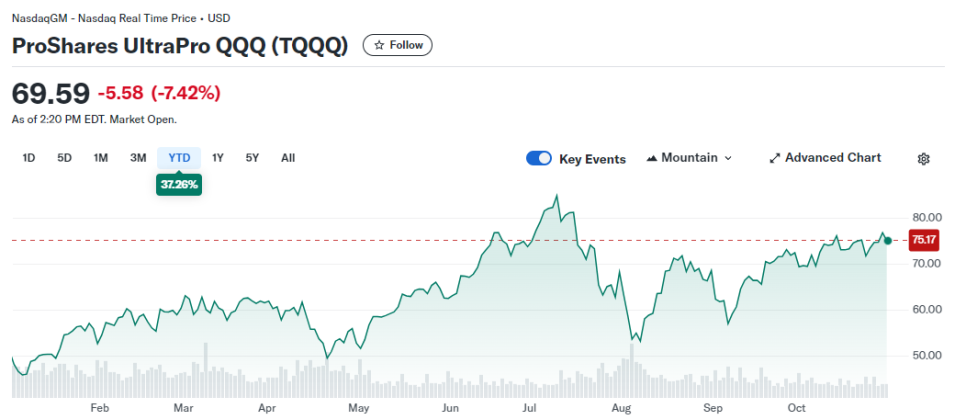
Task: Choose the 1Y time range
Action: 217,158
